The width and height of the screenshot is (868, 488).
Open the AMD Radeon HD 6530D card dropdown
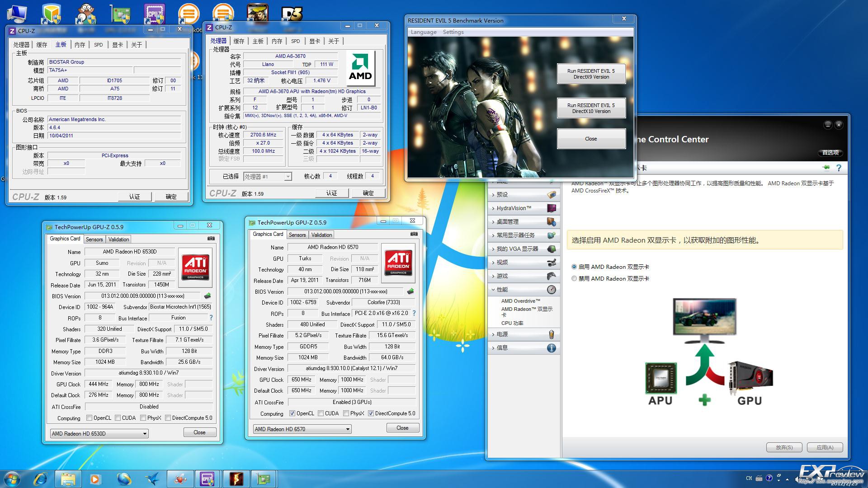pos(99,434)
